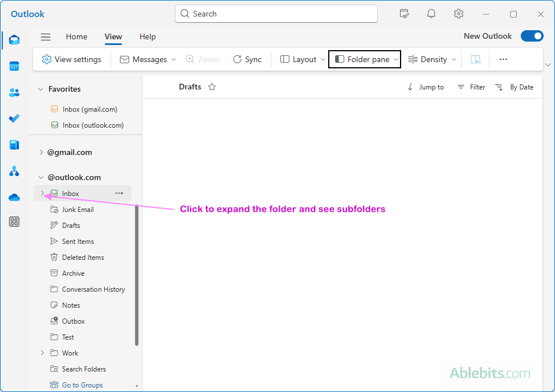
Task: Expand the @gmail.com account
Action: pos(41,153)
